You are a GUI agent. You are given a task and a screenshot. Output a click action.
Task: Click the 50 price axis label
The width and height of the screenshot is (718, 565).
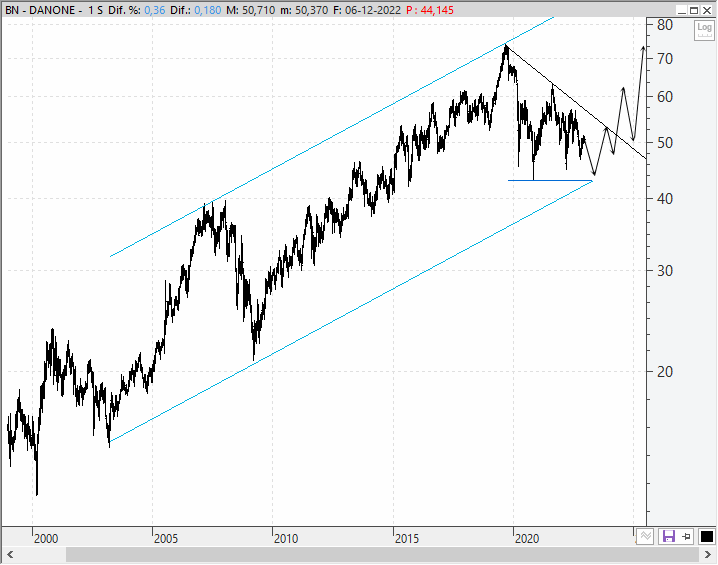point(664,142)
